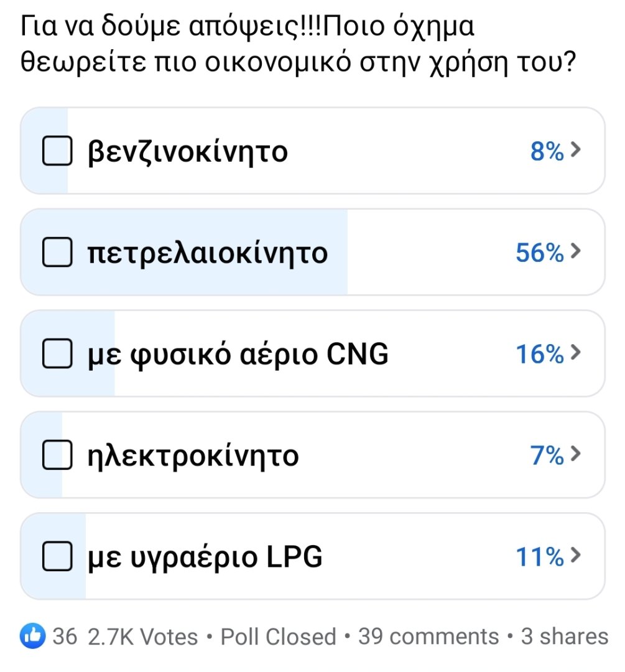Expand the chevron beside 7%
Screen dimensions: 625x672
[x=576, y=455]
